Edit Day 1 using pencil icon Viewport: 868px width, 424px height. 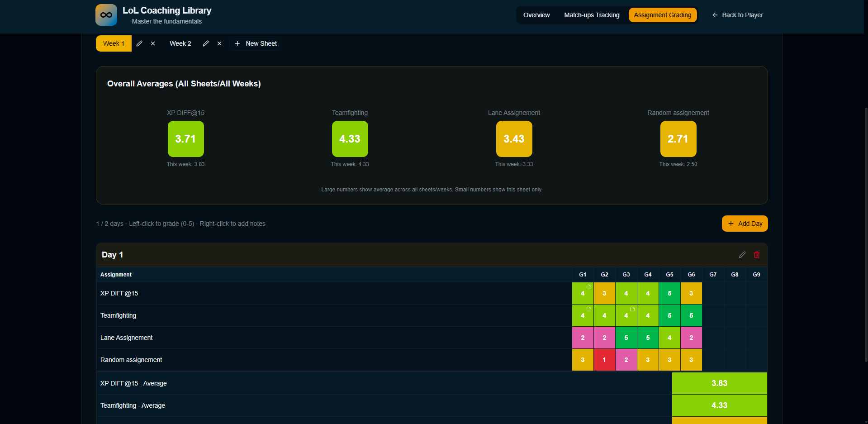[x=742, y=255]
